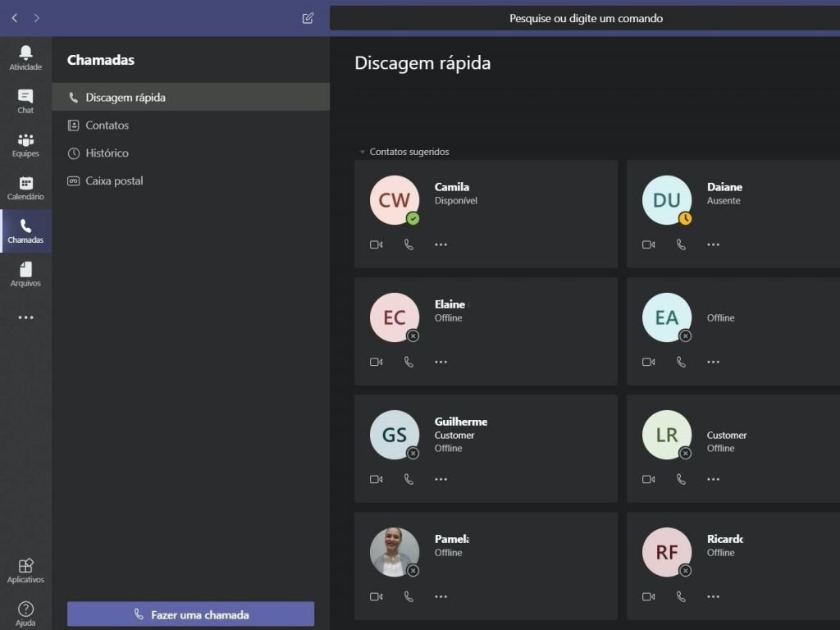Select Discagem rápida menu item

pyautogui.click(x=190, y=97)
